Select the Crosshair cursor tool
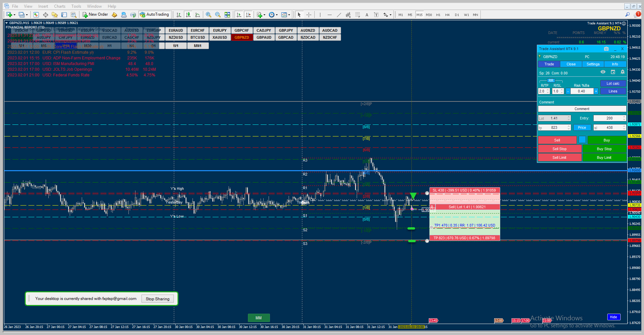 tap(309, 15)
